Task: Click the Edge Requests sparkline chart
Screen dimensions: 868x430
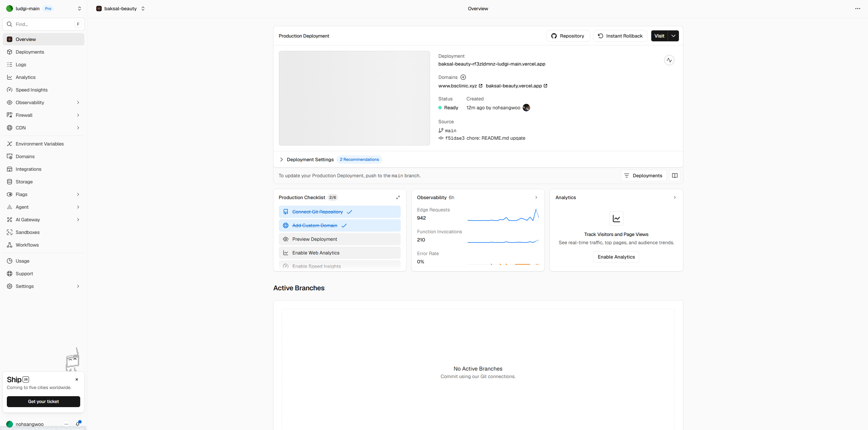Action: (x=503, y=215)
